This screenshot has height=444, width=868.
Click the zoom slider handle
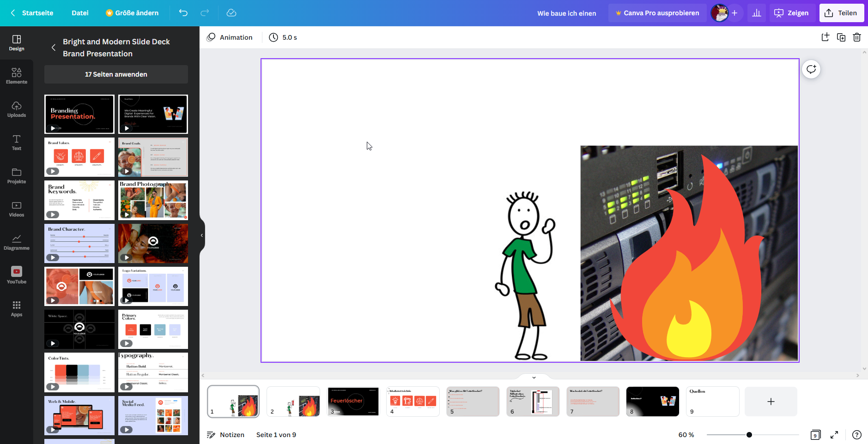[749, 435]
